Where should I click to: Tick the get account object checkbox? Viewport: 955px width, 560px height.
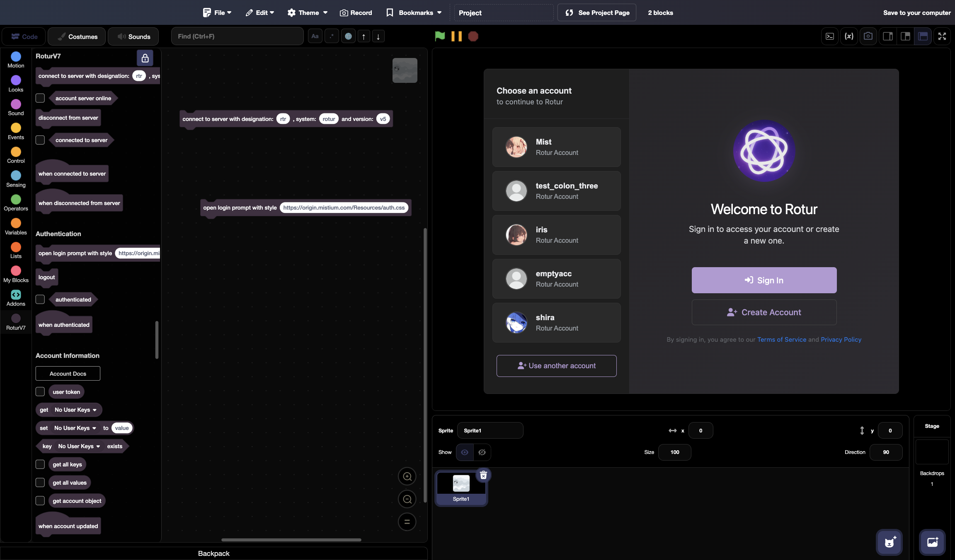pos(40,501)
